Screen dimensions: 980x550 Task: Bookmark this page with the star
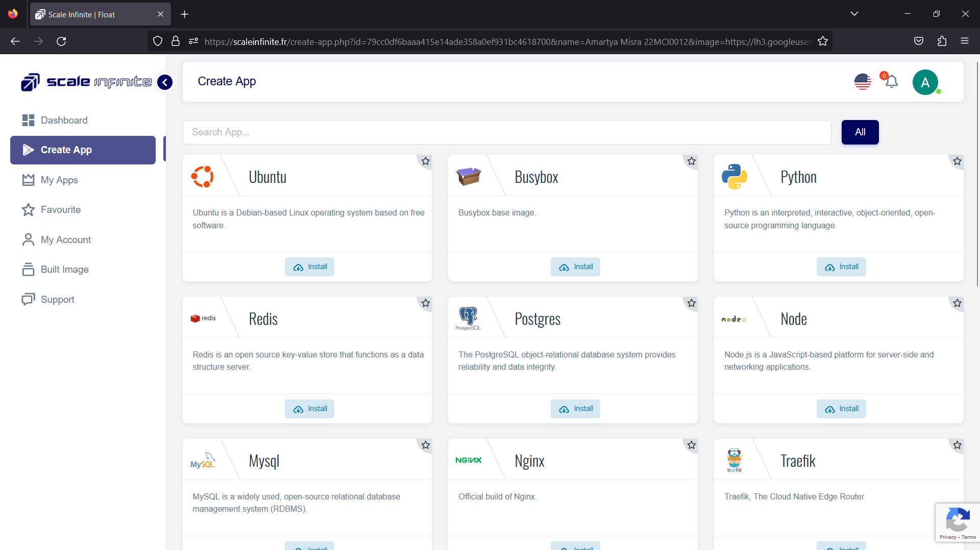point(823,41)
